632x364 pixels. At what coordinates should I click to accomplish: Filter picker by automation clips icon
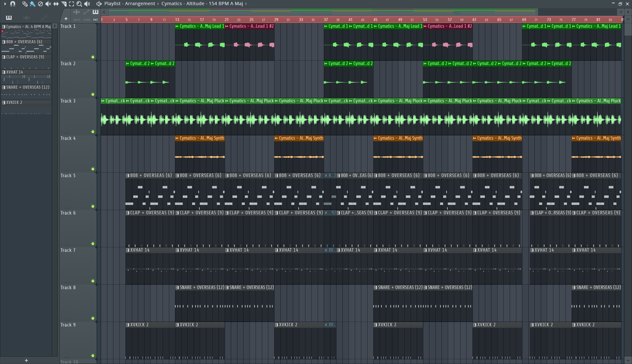(x=44, y=18)
